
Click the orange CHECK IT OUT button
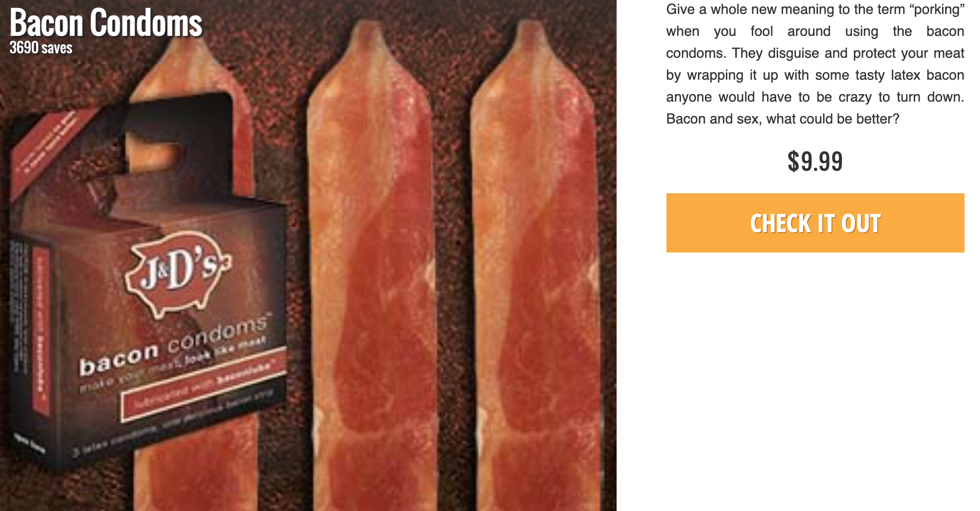click(815, 223)
